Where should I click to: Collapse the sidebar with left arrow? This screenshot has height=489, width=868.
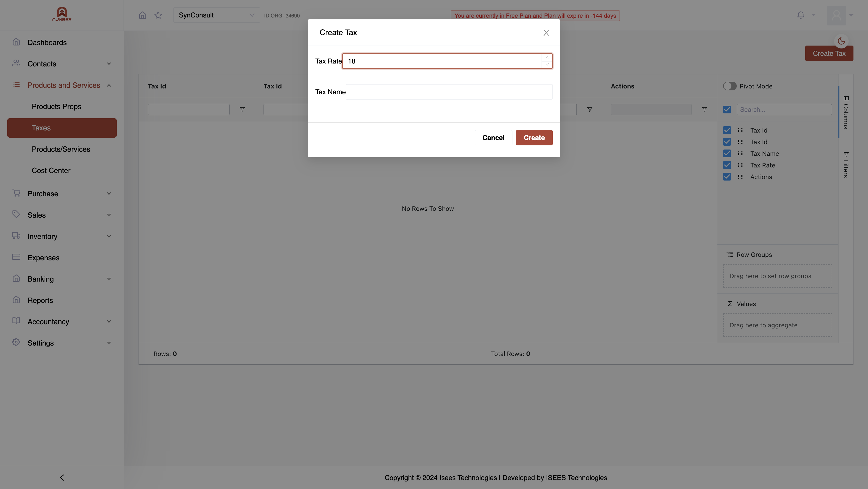[62, 478]
